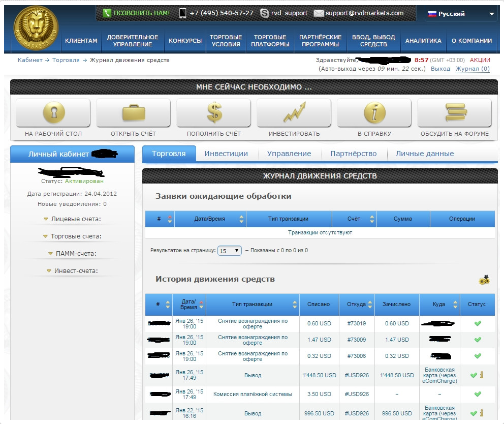Click the #73019 source account cell
The width and height of the screenshot is (504, 424).
[357, 324]
